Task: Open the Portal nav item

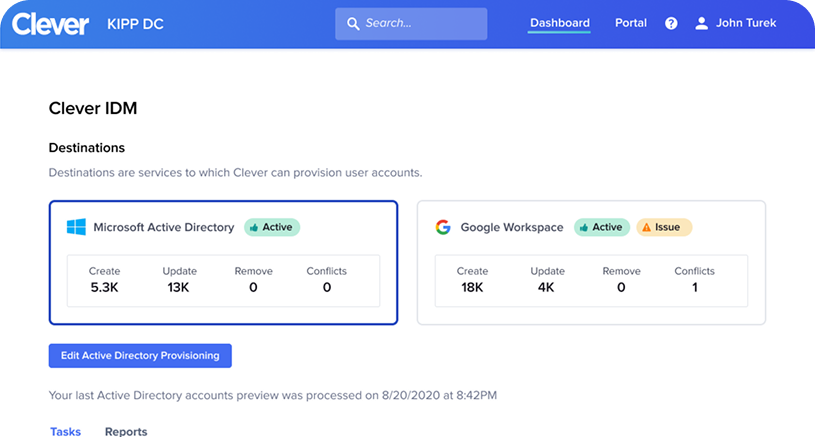Action: point(630,23)
